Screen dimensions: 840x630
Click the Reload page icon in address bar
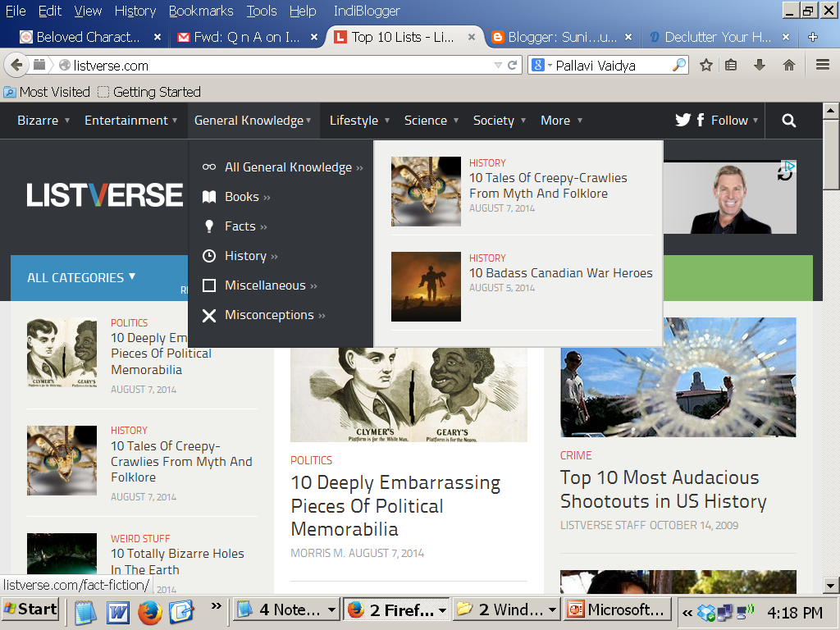tap(513, 66)
